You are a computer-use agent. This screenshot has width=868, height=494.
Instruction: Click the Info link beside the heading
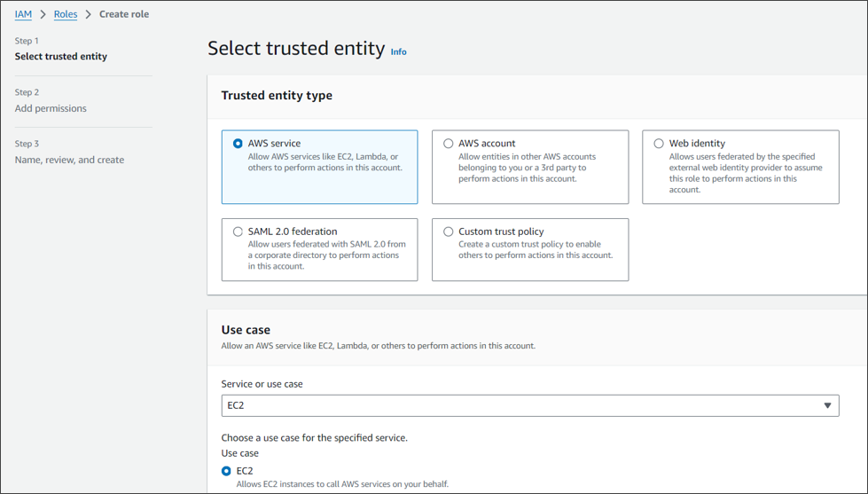pyautogui.click(x=399, y=52)
